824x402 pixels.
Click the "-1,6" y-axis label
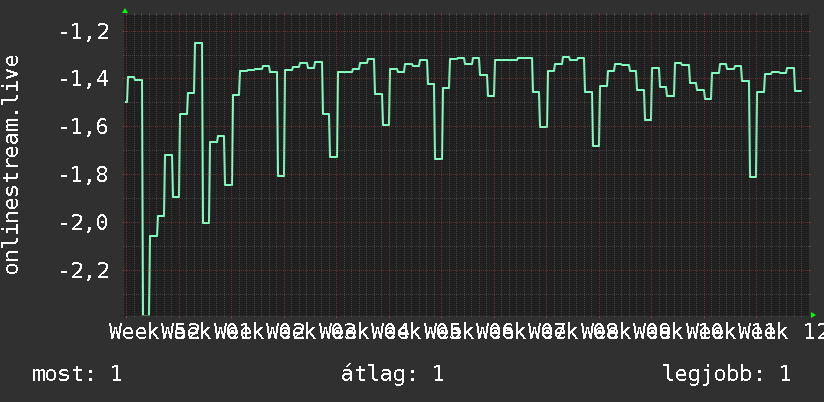click(x=84, y=128)
